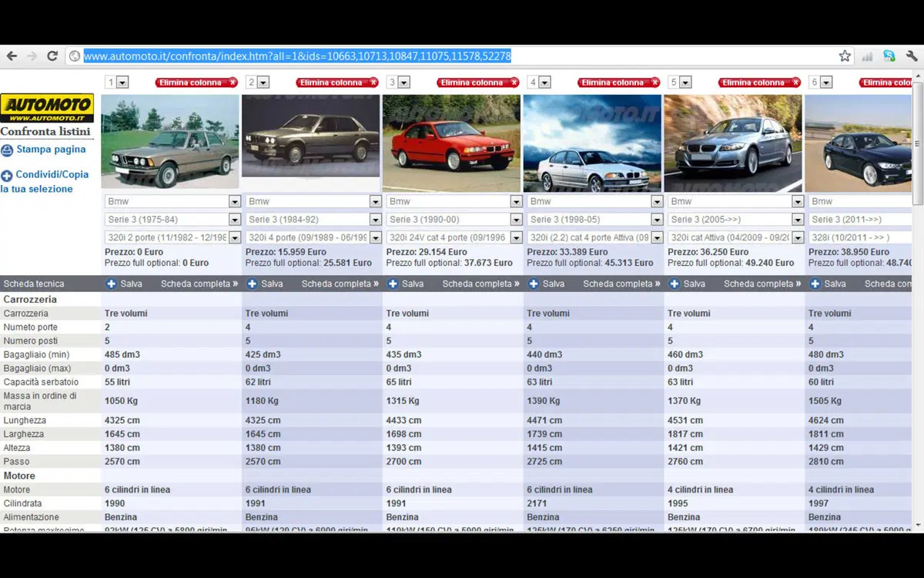
Task: Click the Condividi/Copia la tua selezione link
Action: (45, 182)
